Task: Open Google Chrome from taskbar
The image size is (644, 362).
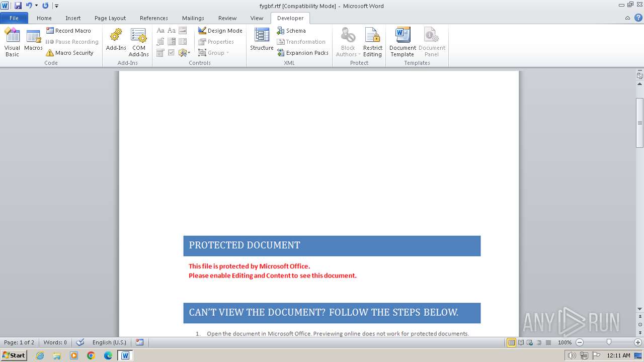Action: click(x=91, y=355)
